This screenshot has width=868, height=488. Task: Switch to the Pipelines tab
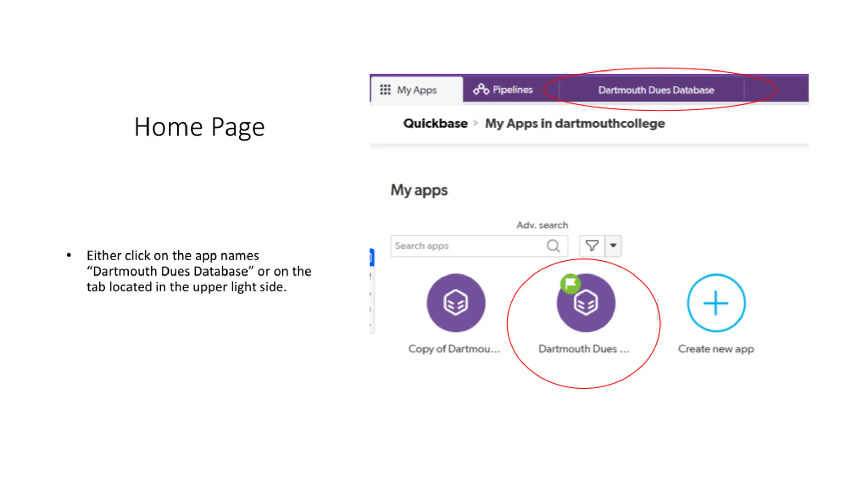coord(503,89)
